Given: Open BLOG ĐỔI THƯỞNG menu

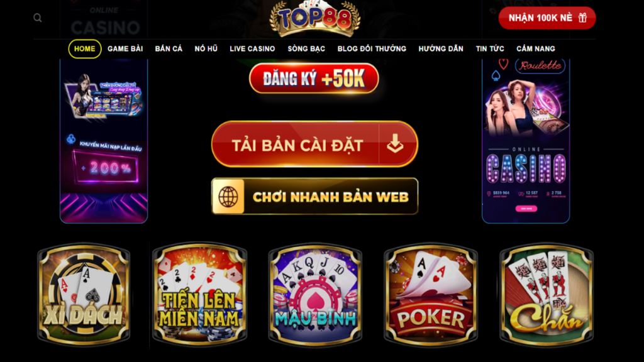Looking at the screenshot, I should (x=372, y=49).
